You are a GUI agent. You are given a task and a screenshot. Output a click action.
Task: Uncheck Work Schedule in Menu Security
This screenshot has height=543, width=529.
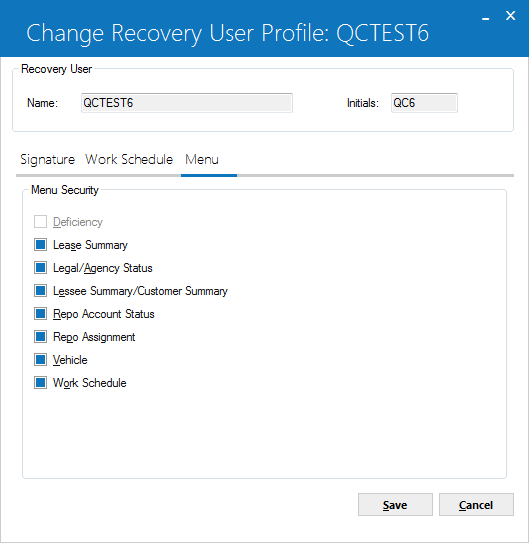[41, 383]
